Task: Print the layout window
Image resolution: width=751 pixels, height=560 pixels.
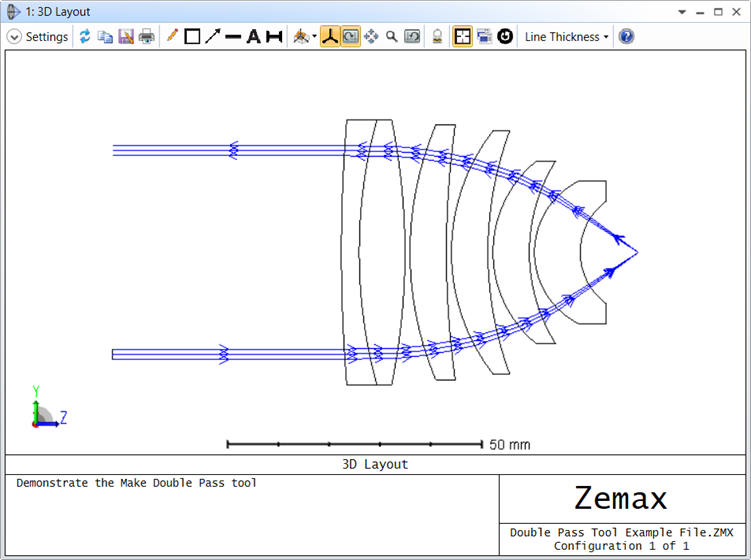Action: point(147,36)
